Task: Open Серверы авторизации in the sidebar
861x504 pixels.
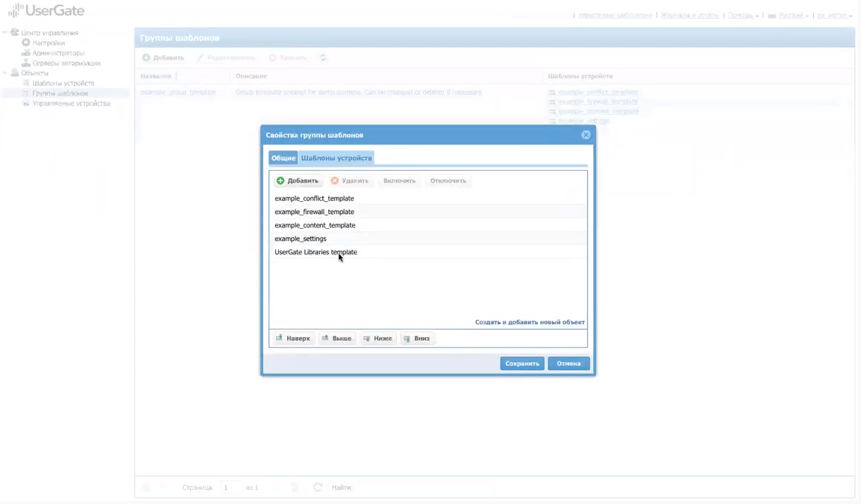Action: pos(66,63)
